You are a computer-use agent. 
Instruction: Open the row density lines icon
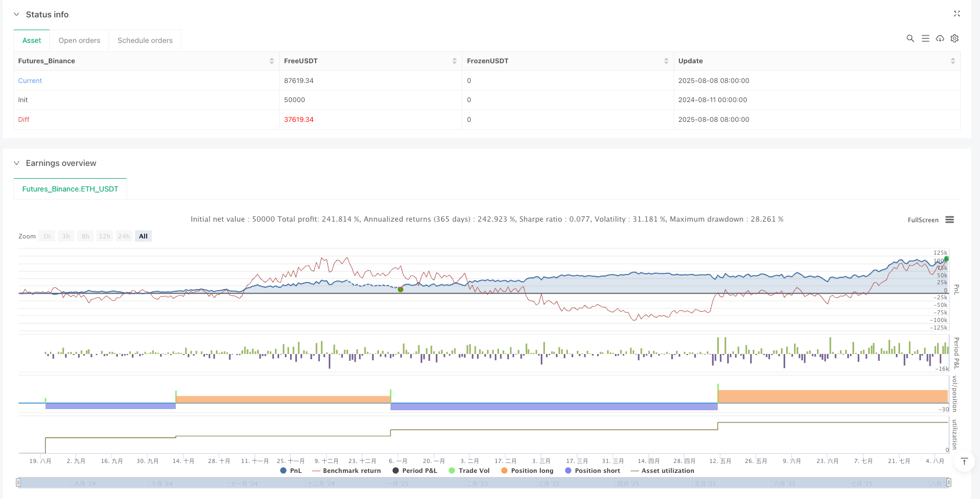point(925,38)
